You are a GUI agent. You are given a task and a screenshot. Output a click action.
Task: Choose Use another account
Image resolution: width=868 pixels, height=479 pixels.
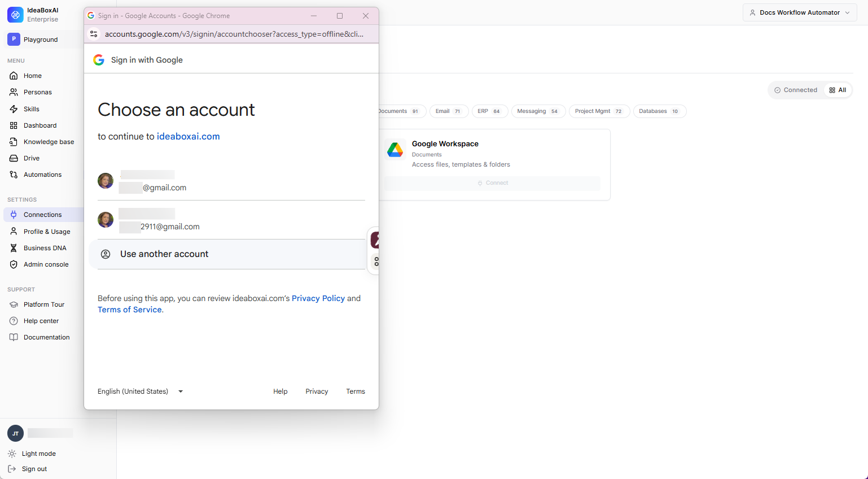tap(227, 254)
